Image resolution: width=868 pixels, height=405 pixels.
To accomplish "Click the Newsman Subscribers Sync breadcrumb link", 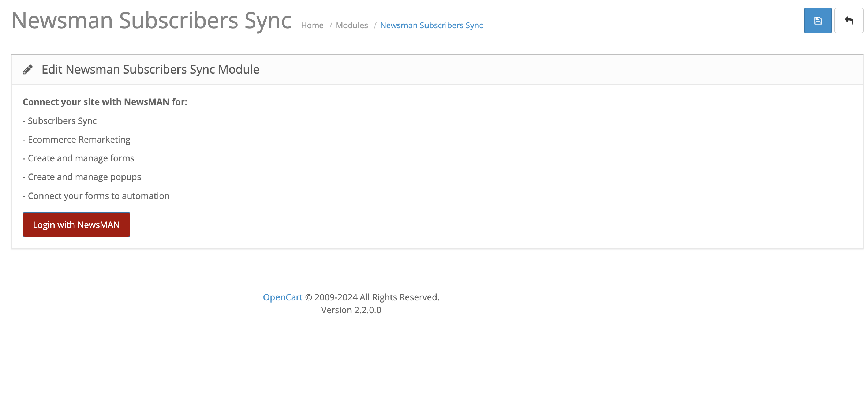I will [431, 25].
